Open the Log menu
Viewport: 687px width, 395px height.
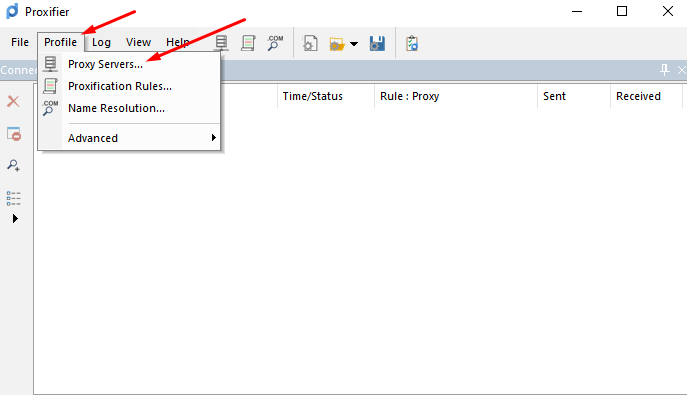101,42
